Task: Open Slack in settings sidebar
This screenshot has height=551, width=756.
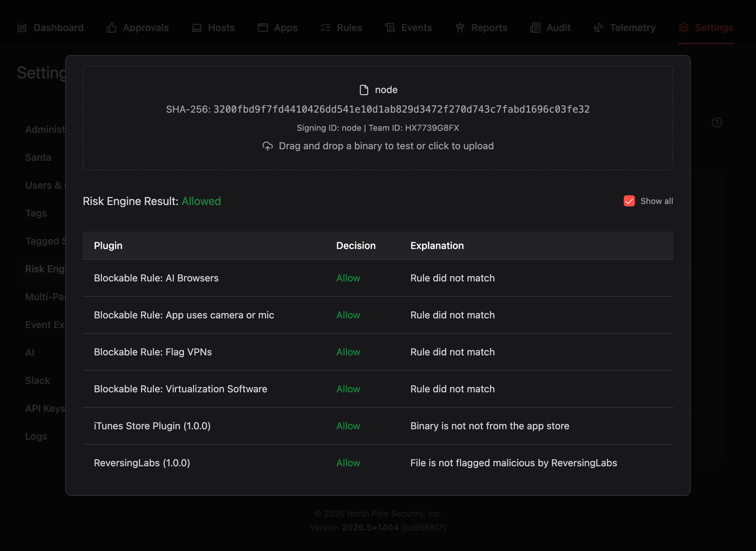Action: (38, 380)
